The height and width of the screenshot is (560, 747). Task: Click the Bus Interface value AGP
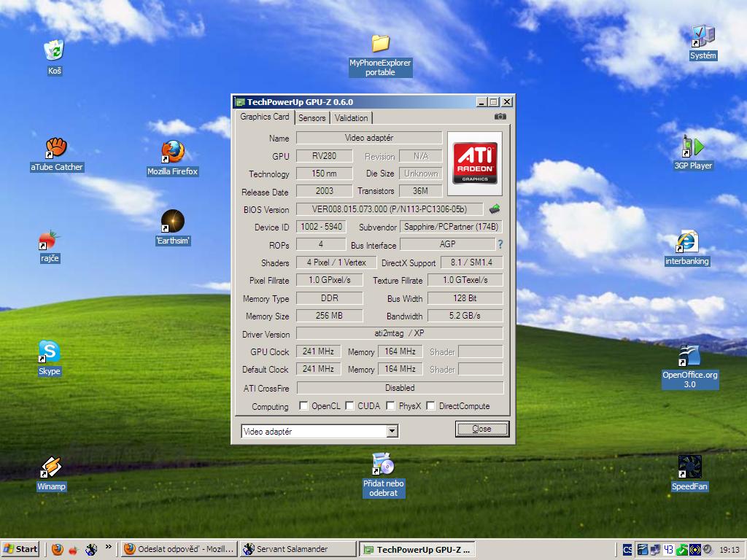tap(447, 244)
